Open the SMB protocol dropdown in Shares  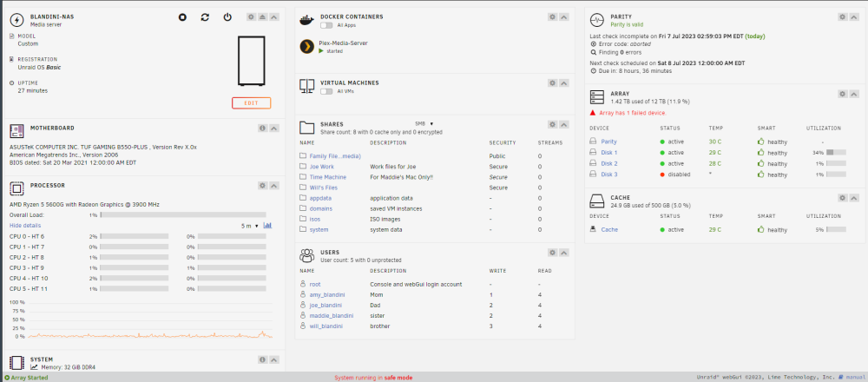[424, 123]
